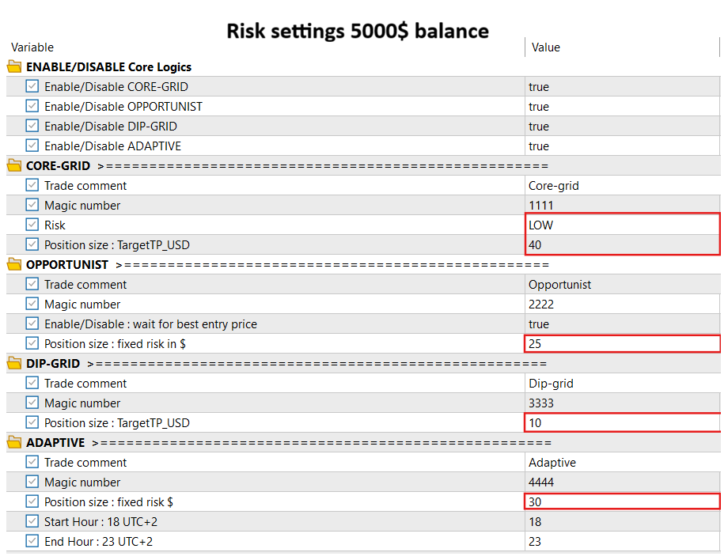Click the Value column header
This screenshot has height=560, width=728.
click(545, 47)
